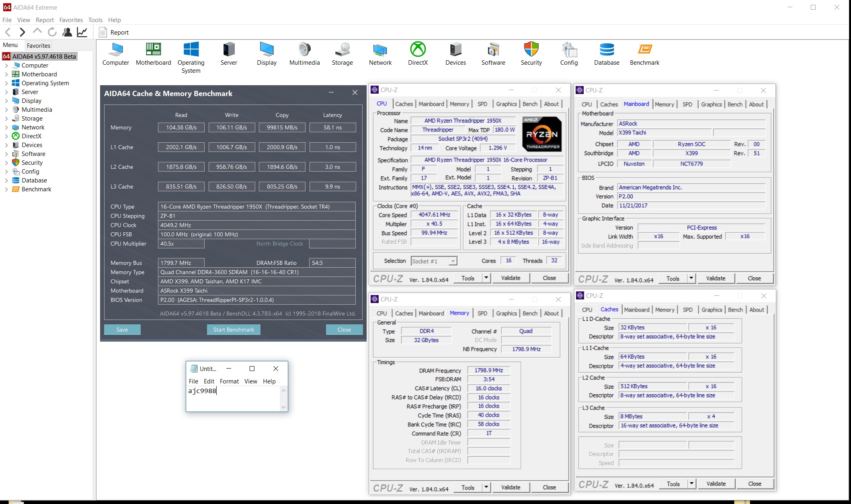Open the Multimedia category icon
This screenshot has width=851, height=504.
point(304,54)
